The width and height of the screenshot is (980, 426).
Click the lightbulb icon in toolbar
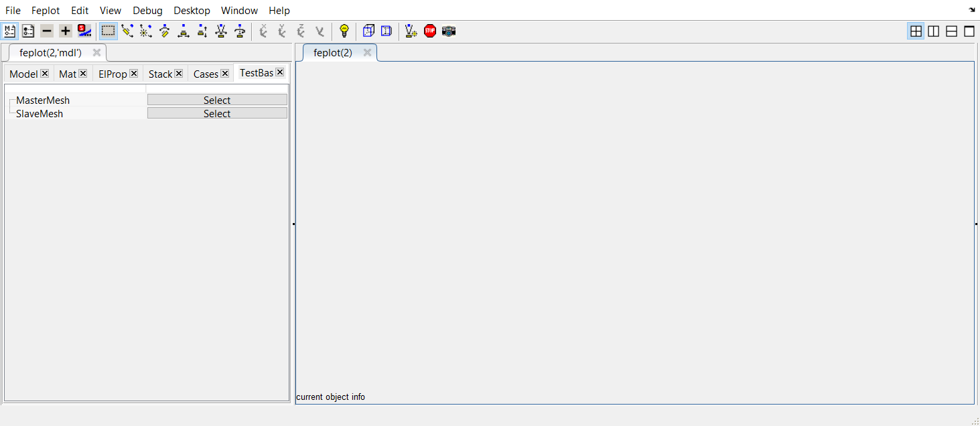pos(344,31)
